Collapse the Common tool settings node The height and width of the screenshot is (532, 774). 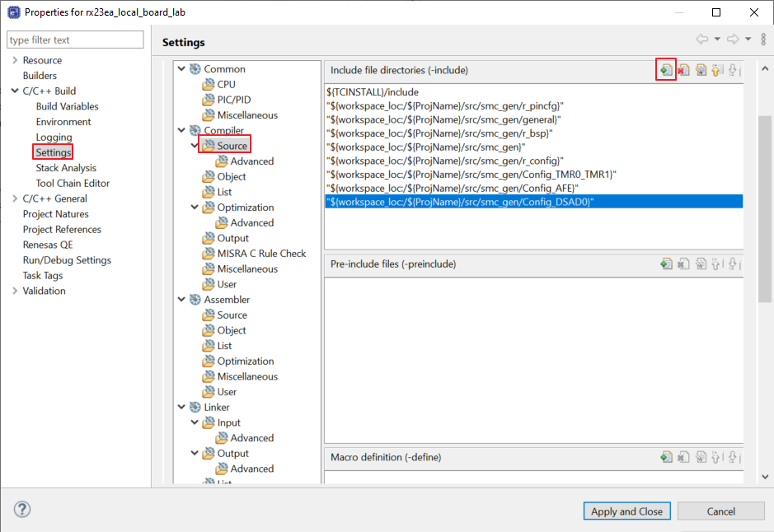(181, 68)
